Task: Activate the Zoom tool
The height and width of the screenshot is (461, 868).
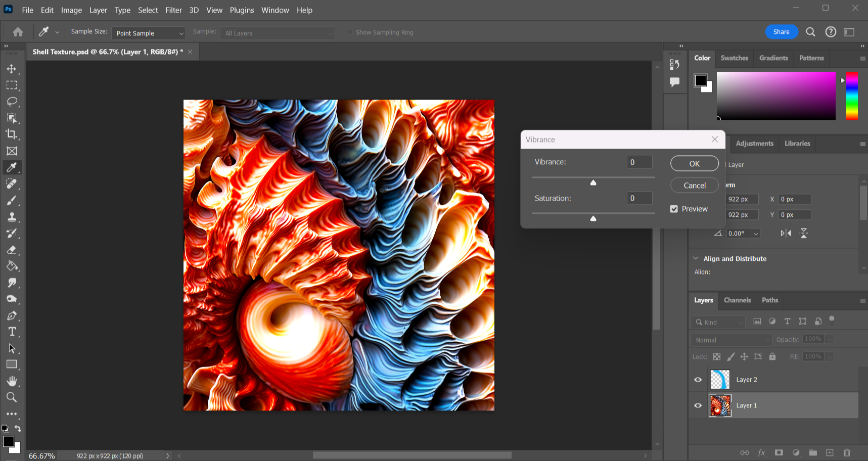Action: tap(12, 397)
